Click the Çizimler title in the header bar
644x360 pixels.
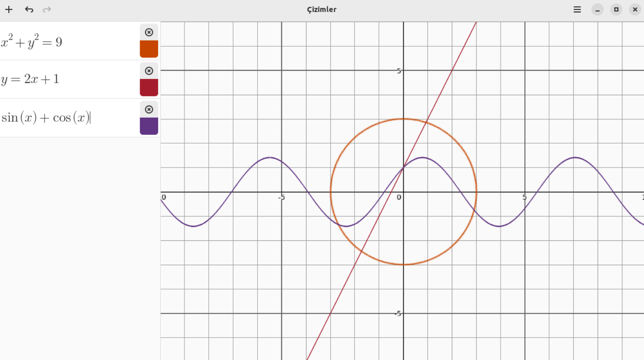click(x=321, y=10)
